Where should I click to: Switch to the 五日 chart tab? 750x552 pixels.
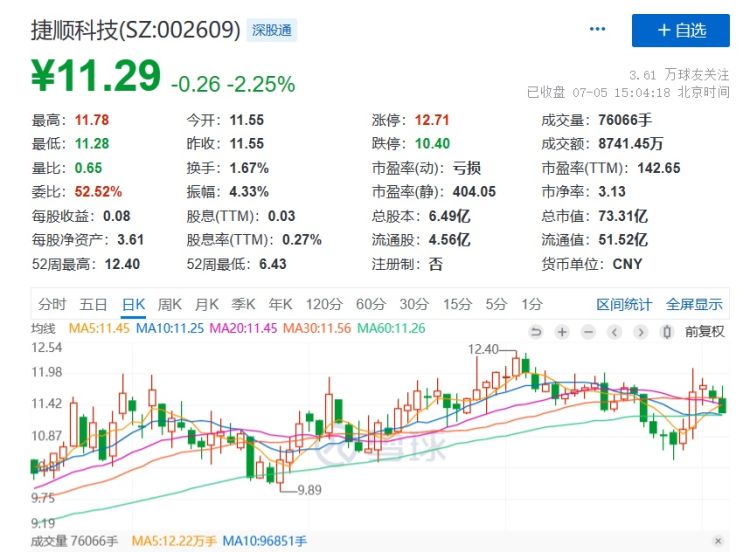click(x=93, y=304)
